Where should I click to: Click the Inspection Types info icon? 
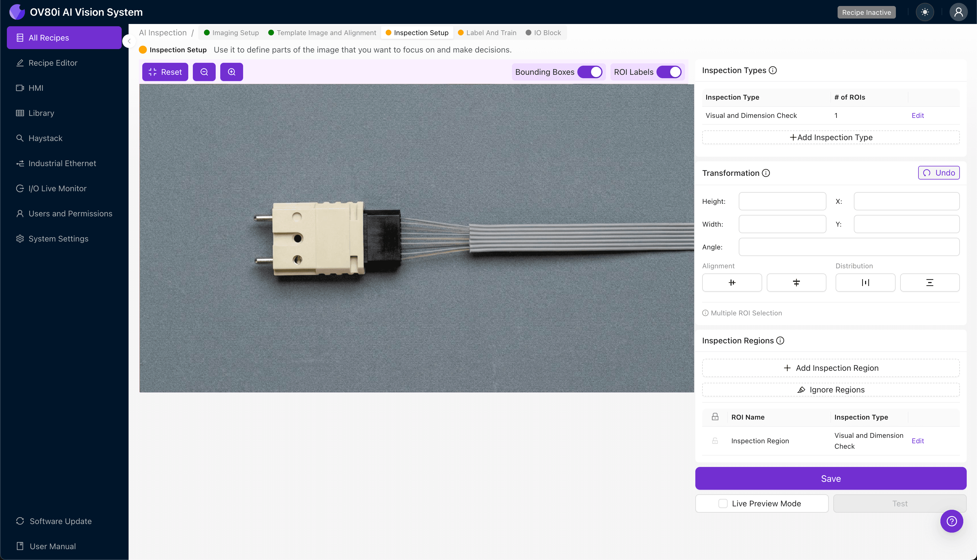pyautogui.click(x=772, y=70)
